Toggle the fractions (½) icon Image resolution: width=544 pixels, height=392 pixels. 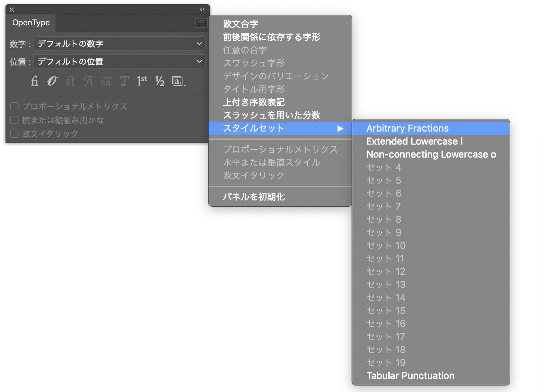coord(160,81)
